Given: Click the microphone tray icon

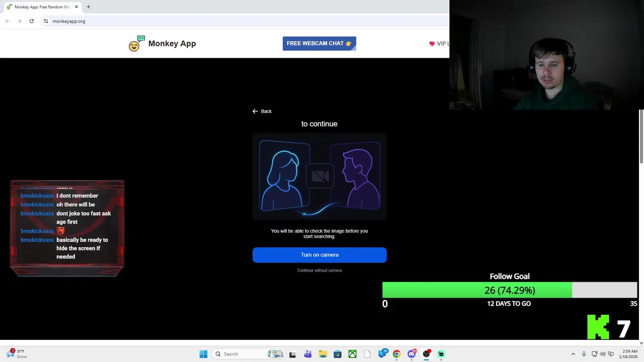Looking at the screenshot, I should point(584,354).
